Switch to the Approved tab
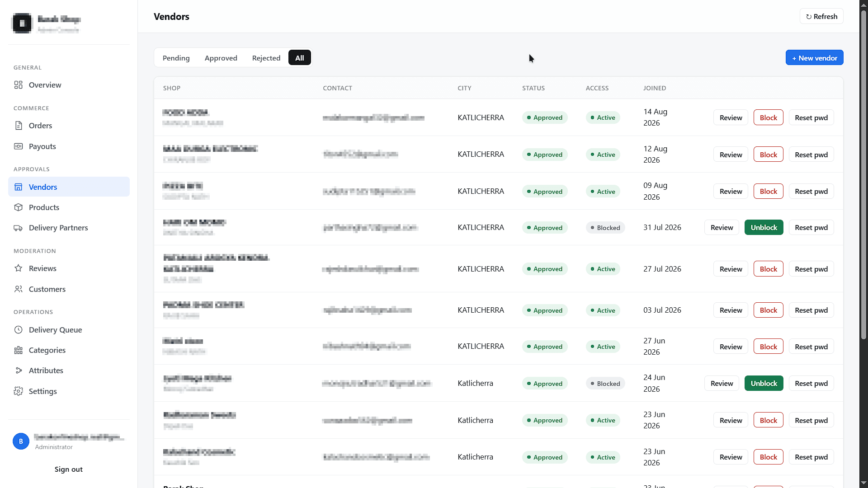This screenshot has height=488, width=868. pyautogui.click(x=221, y=58)
